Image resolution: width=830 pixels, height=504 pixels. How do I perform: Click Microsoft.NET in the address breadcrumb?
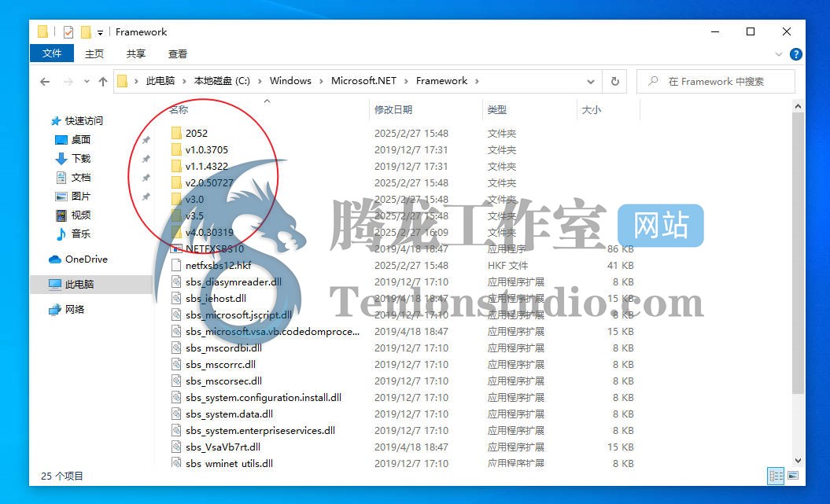(363, 81)
